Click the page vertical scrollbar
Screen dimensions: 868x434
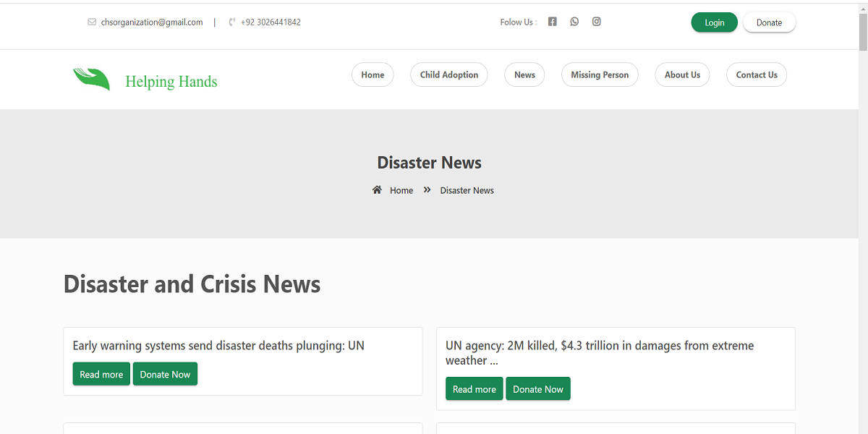point(863,217)
